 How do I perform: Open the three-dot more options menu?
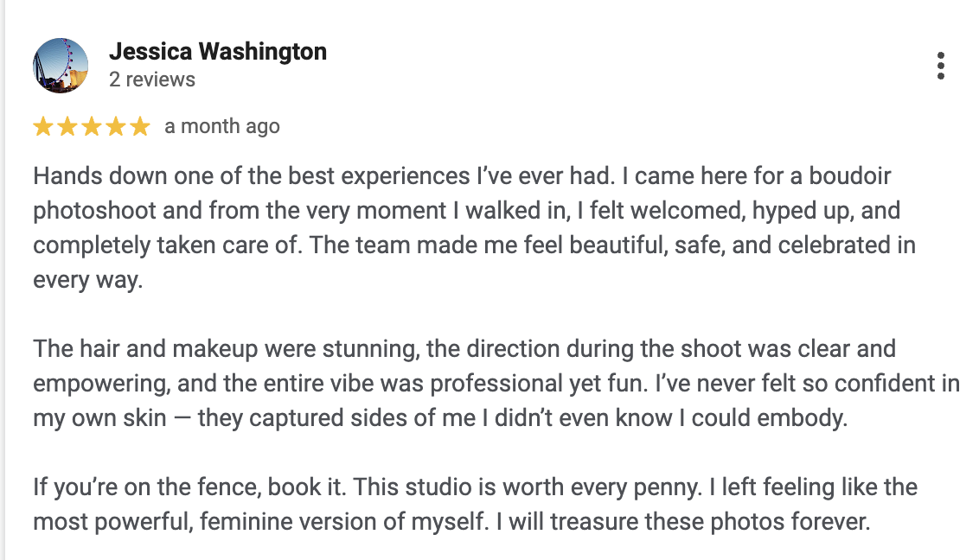pyautogui.click(x=940, y=66)
